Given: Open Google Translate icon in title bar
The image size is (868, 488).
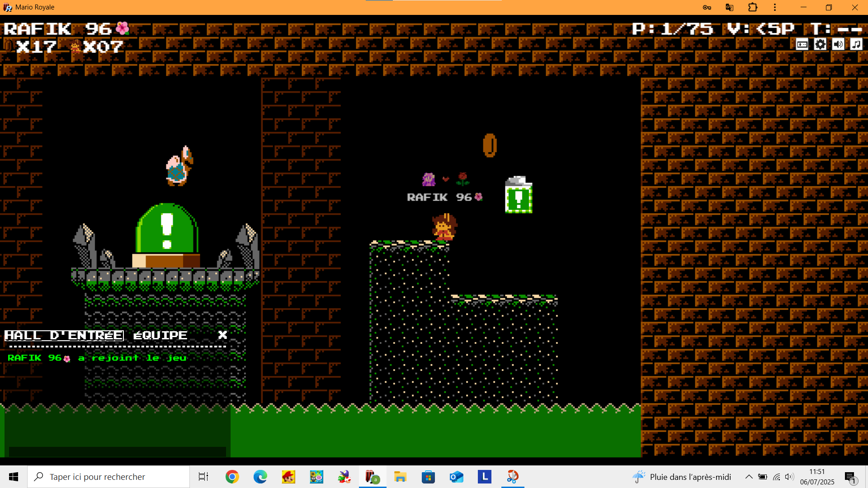Looking at the screenshot, I should 729,7.
